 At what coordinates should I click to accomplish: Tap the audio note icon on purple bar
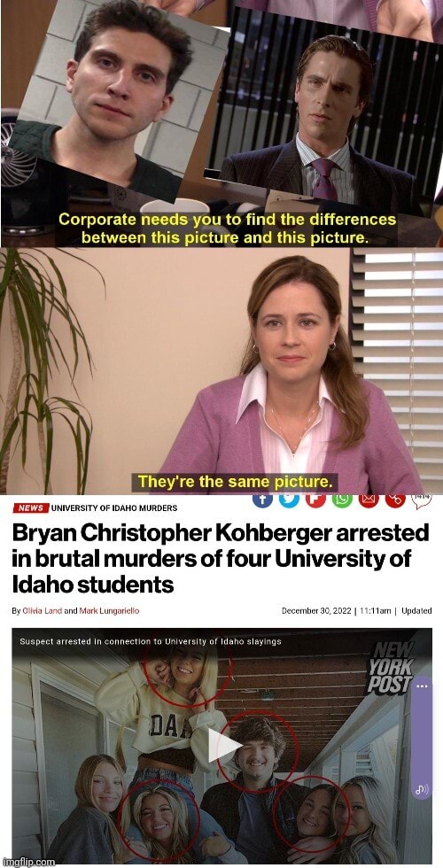pyautogui.click(x=422, y=790)
